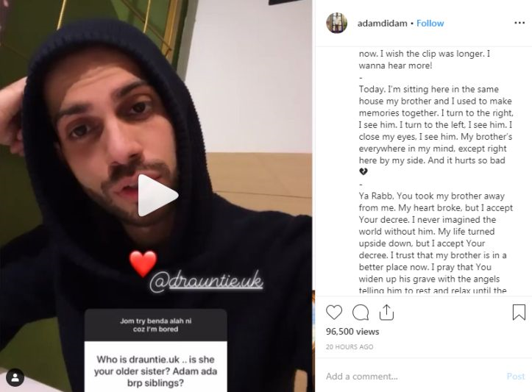
Task: Follow the adamdidam account
Action: [x=430, y=23]
